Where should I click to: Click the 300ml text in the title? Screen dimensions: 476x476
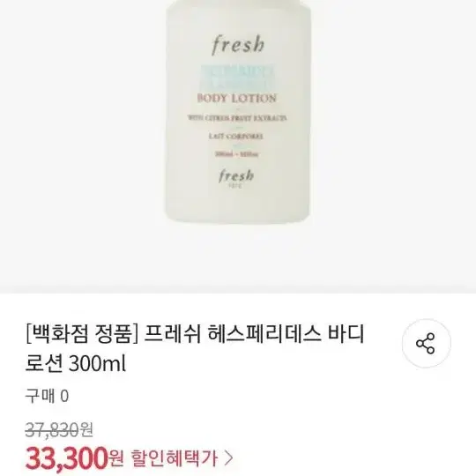coord(97,364)
